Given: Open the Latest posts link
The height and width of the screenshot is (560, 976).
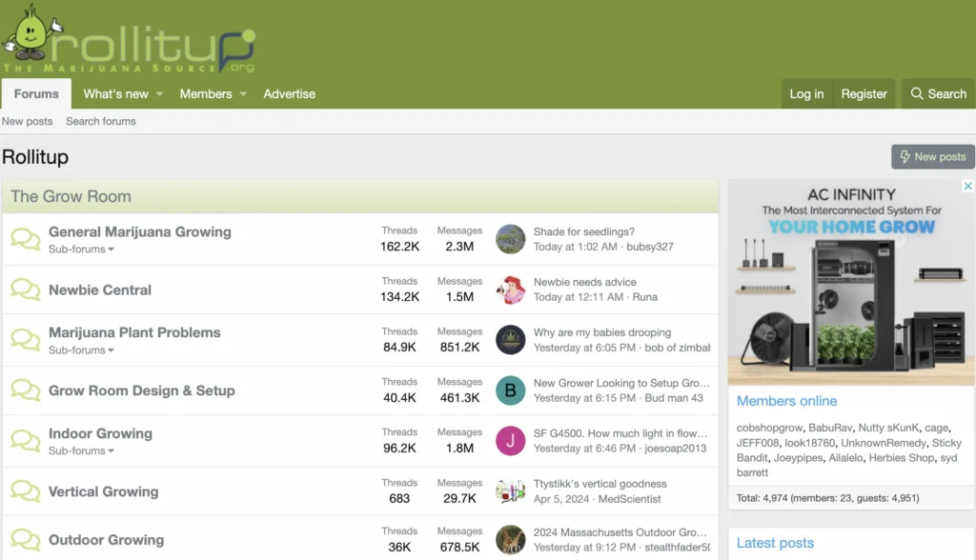Looking at the screenshot, I should (x=775, y=543).
